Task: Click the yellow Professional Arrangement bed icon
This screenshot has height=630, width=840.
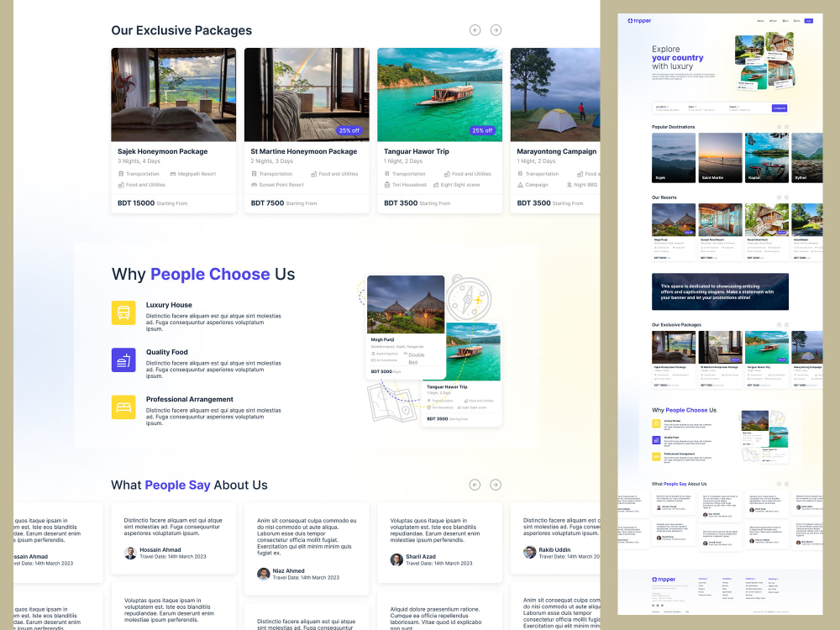Action: coord(123,407)
